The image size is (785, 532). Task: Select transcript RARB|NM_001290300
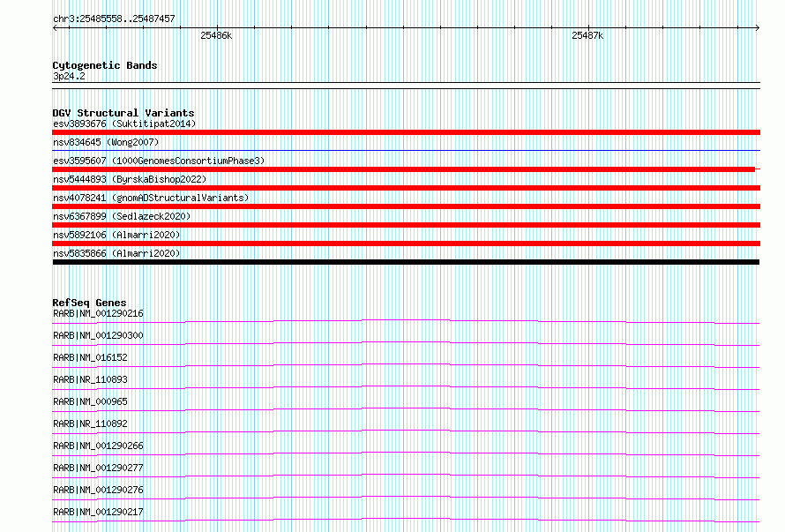[98, 335]
